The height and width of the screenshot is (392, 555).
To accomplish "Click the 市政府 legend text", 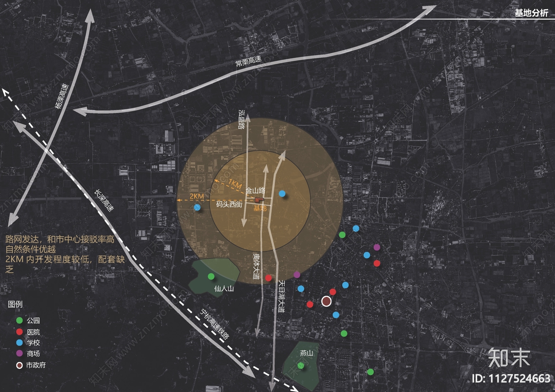I will click(36, 365).
